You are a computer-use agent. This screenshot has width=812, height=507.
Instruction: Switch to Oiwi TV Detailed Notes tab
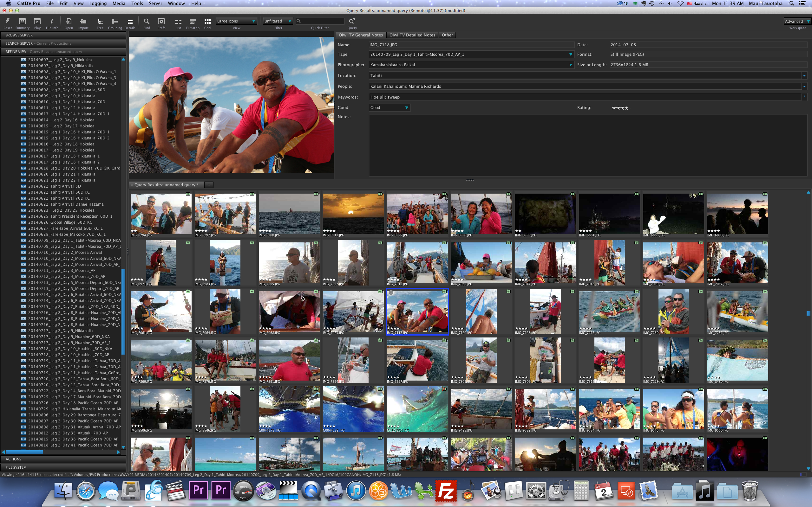pyautogui.click(x=412, y=35)
